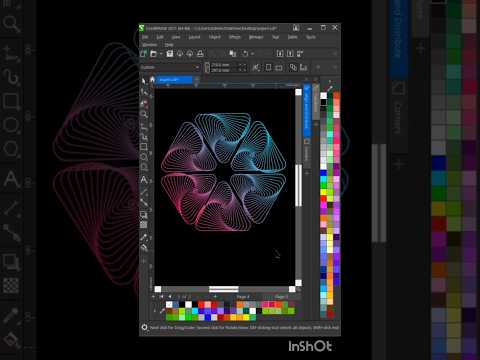Open the File menu
The image size is (480, 360).
click(x=145, y=37)
